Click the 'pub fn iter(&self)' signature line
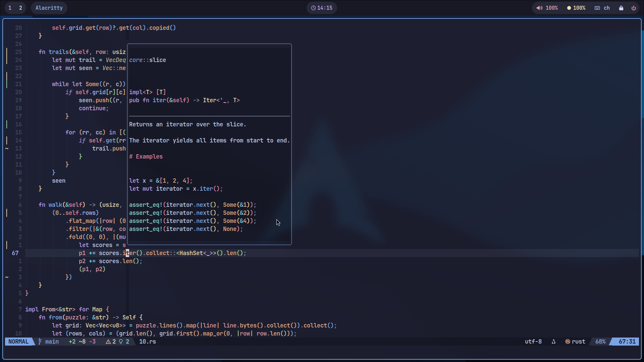The width and height of the screenshot is (644, 362). pyautogui.click(x=184, y=100)
